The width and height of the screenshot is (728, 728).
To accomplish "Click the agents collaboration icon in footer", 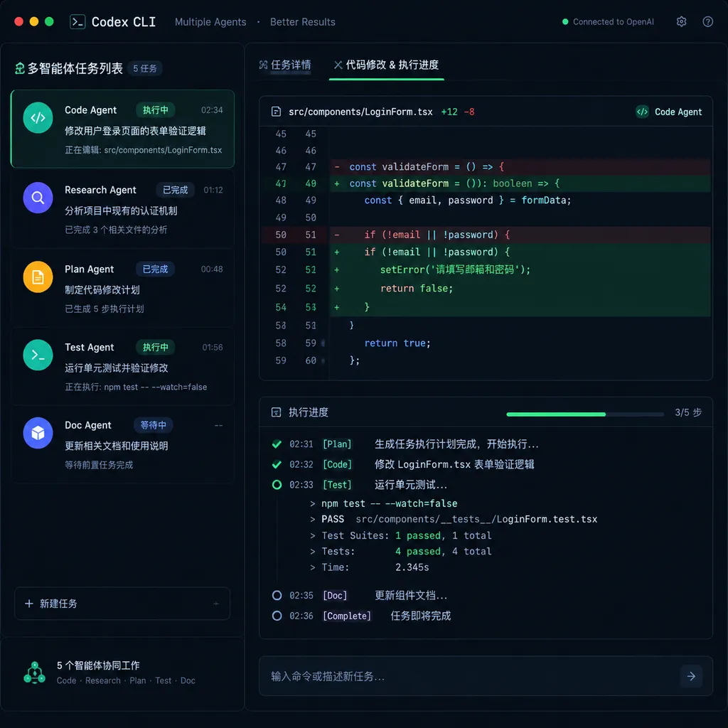I will coord(34,673).
